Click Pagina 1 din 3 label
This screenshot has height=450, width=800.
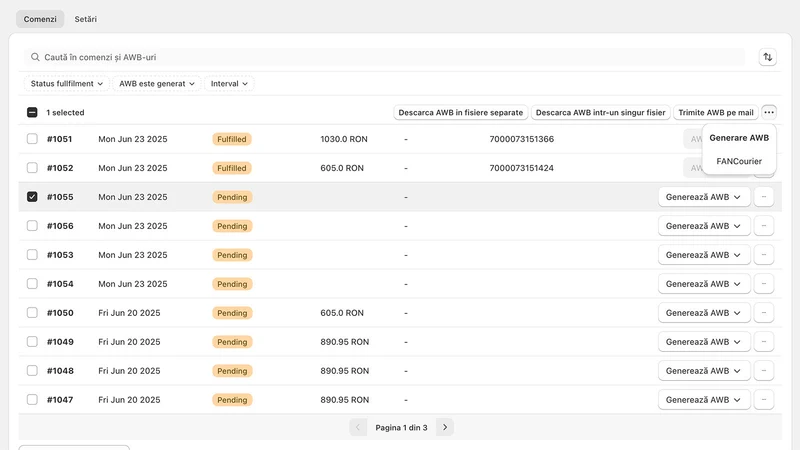coord(402,428)
